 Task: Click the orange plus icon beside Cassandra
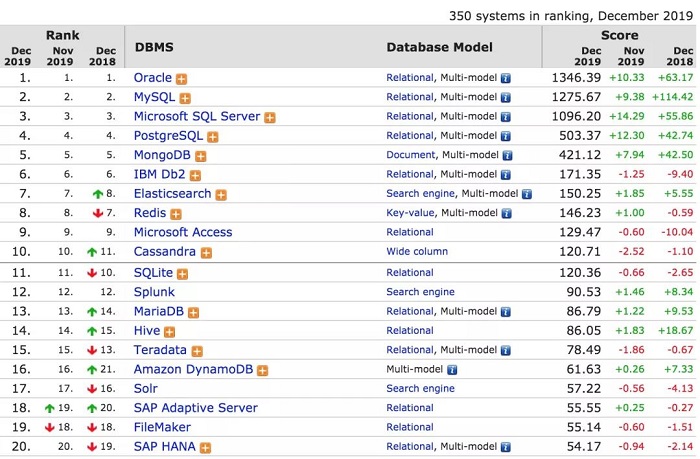click(x=206, y=253)
